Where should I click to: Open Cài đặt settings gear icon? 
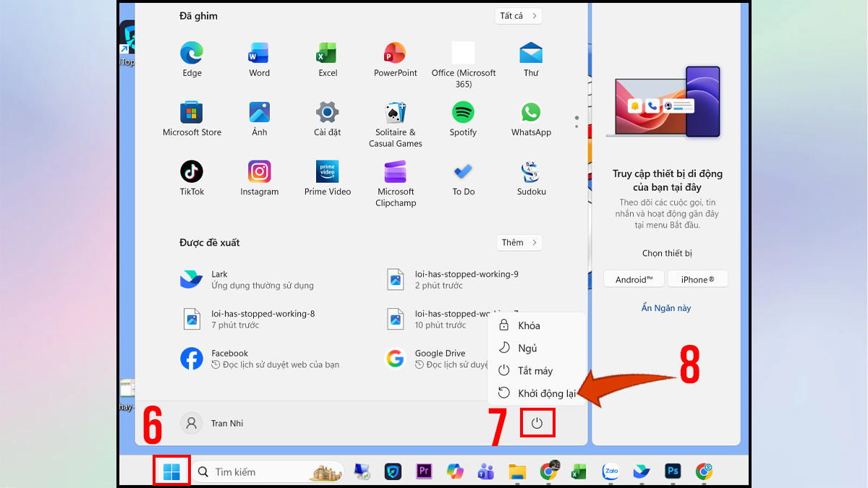coord(327,113)
